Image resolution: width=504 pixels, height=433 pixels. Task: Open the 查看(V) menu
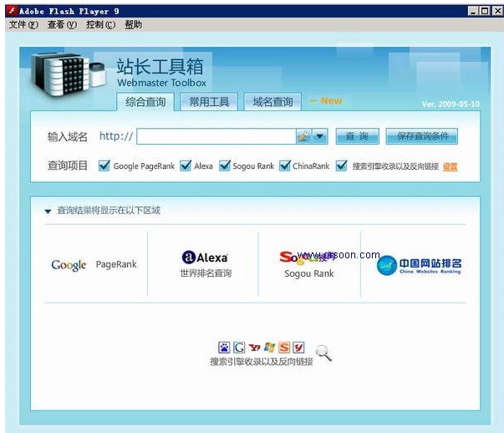(62, 24)
